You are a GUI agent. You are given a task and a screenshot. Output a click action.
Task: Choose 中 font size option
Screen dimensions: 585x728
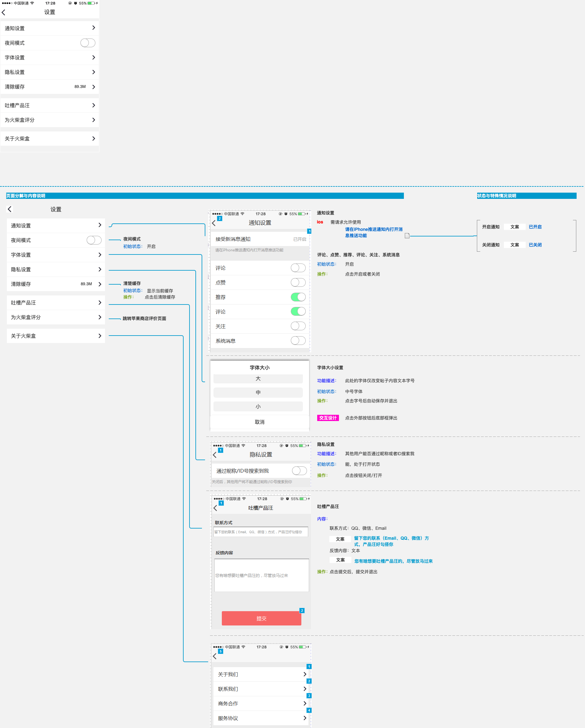click(258, 392)
